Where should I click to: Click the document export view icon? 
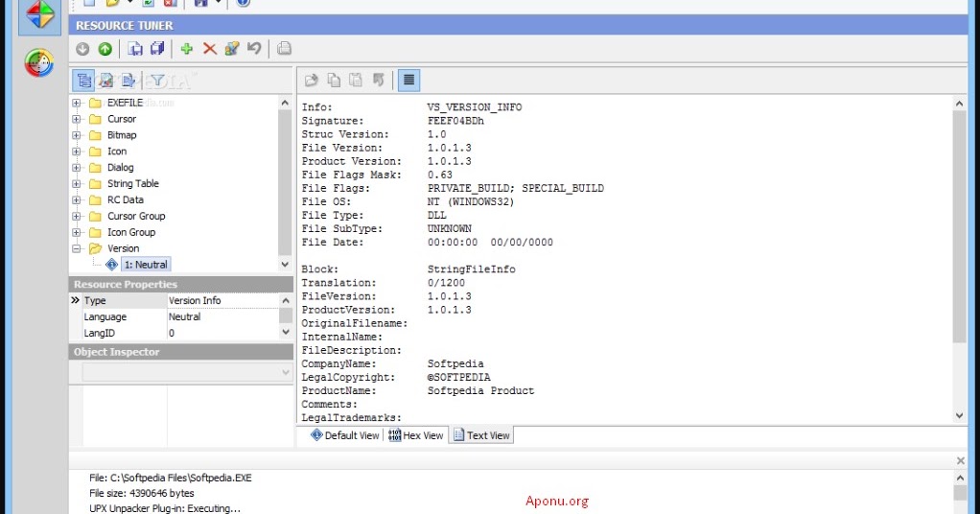[x=128, y=80]
